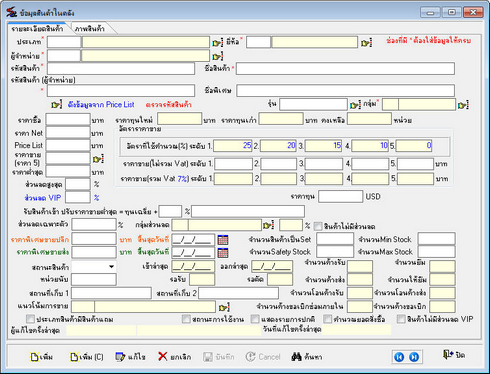Go to previous record arrow button
Viewport: 490px width, 374px height.
point(399,357)
